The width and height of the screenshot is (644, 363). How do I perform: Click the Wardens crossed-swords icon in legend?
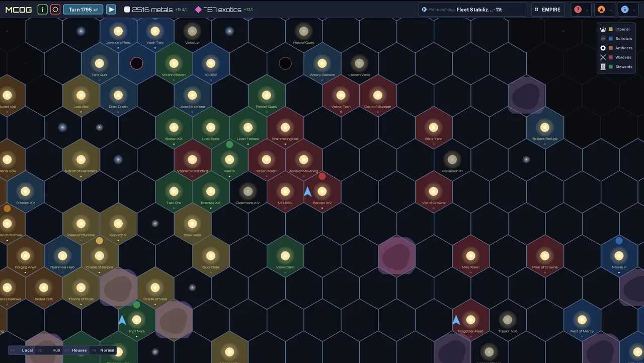(603, 57)
